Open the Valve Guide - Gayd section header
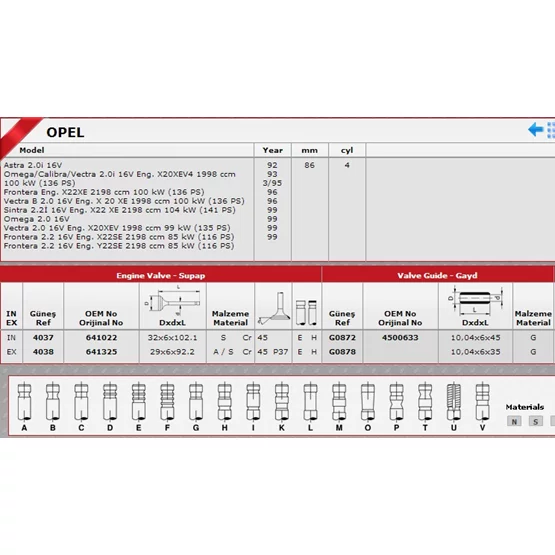Image resolution: width=555 pixels, height=555 pixels. point(437,275)
